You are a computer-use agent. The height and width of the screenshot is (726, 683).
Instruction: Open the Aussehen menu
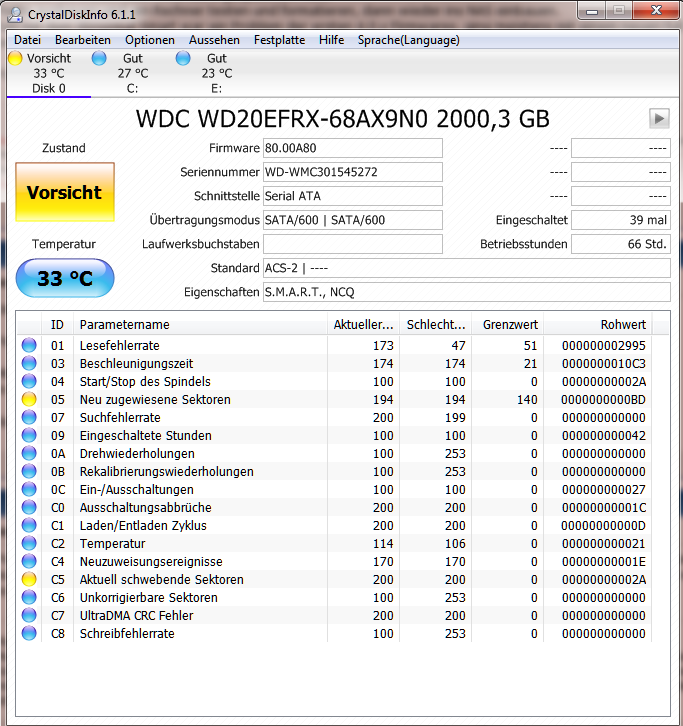(x=214, y=40)
